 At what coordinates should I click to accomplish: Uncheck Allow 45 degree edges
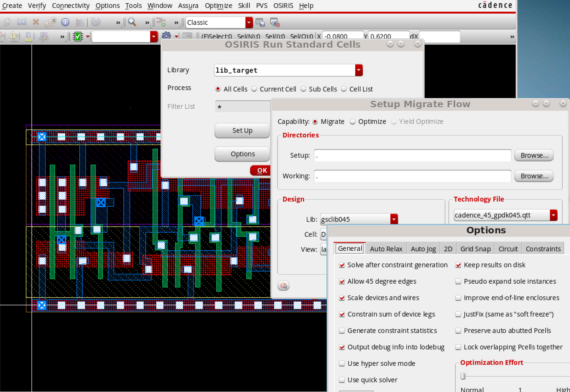(x=342, y=281)
